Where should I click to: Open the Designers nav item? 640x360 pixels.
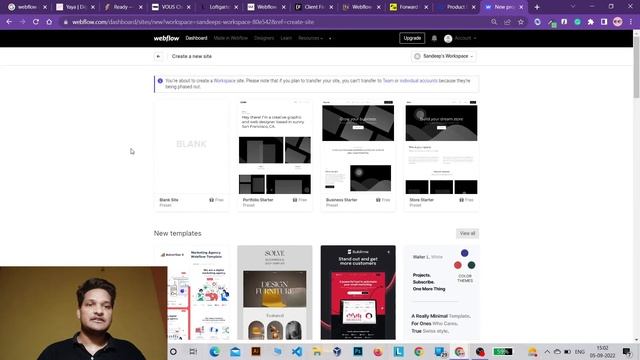point(264,38)
